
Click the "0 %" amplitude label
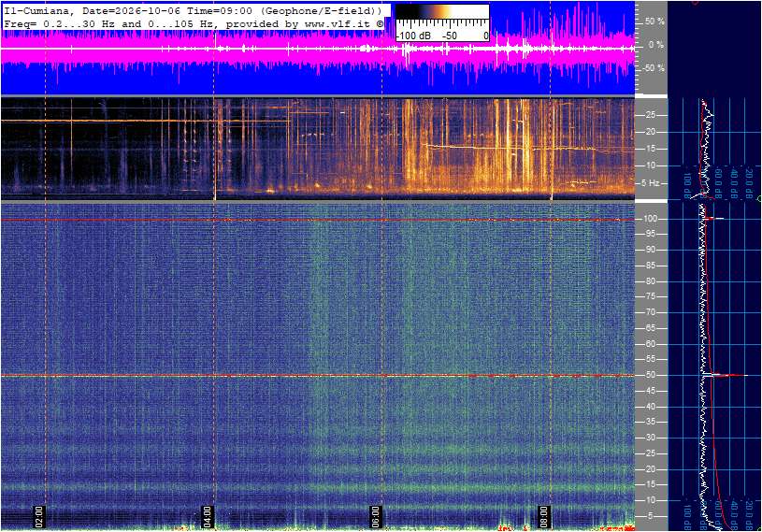point(655,45)
